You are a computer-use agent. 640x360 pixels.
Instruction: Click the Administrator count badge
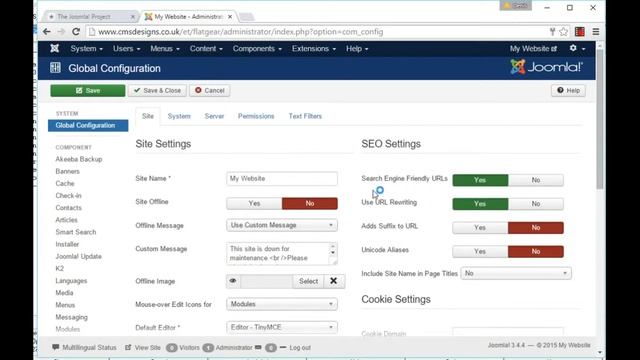point(208,348)
